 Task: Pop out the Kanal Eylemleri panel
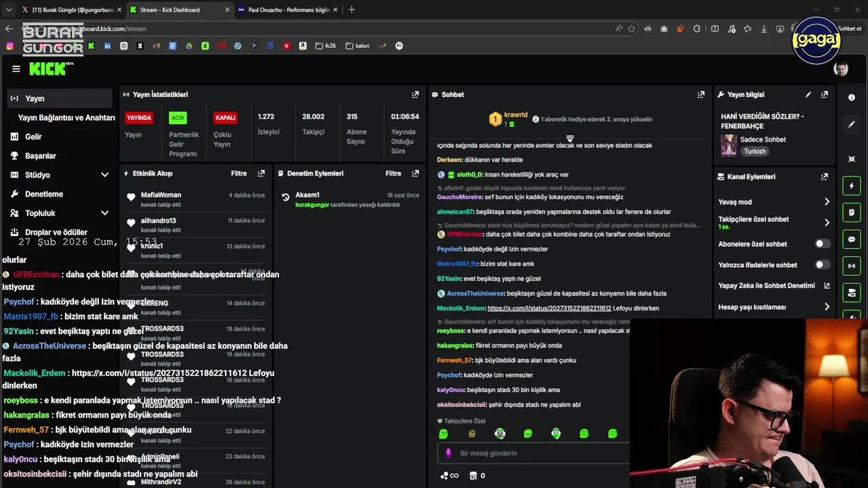825,177
